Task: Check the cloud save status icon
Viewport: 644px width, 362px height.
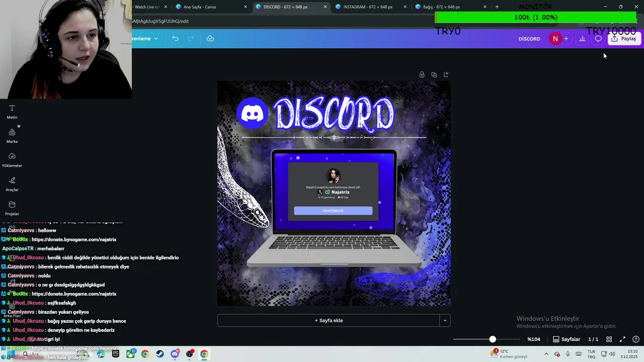Action: [x=210, y=39]
